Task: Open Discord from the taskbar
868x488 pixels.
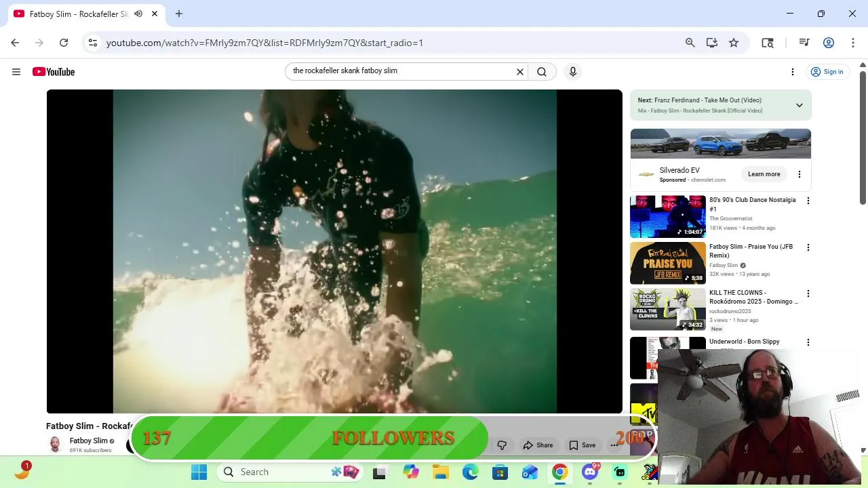Action: (589, 472)
